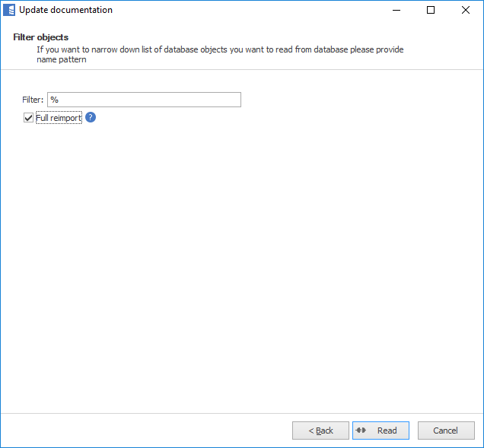Click the Update documentation title bar text

pyautogui.click(x=65, y=10)
